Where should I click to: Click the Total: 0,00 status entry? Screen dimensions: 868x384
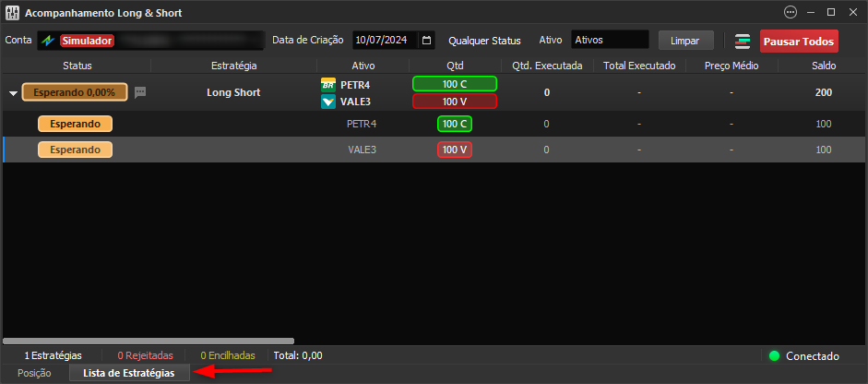pyautogui.click(x=298, y=355)
